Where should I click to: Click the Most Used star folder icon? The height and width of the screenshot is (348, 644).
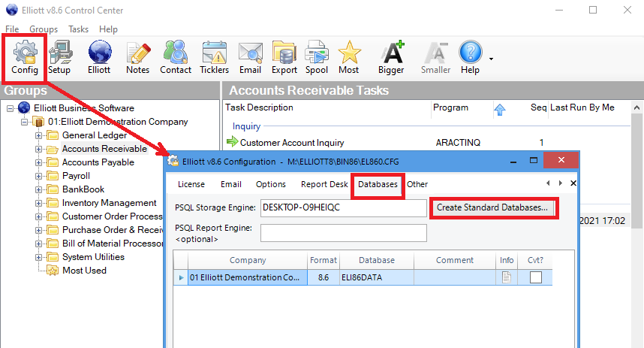52,271
